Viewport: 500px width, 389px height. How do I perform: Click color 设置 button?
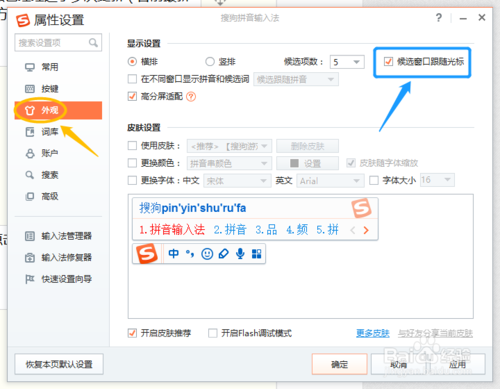coord(307,163)
